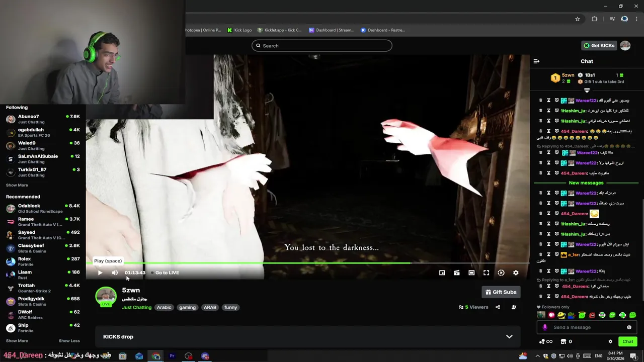This screenshot has height=362, width=644.
Task: Open Dashboard - Restre... bookmark
Action: (x=383, y=30)
